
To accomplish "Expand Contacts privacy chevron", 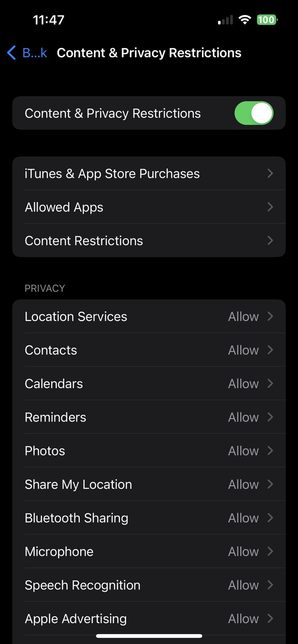I will tap(270, 350).
